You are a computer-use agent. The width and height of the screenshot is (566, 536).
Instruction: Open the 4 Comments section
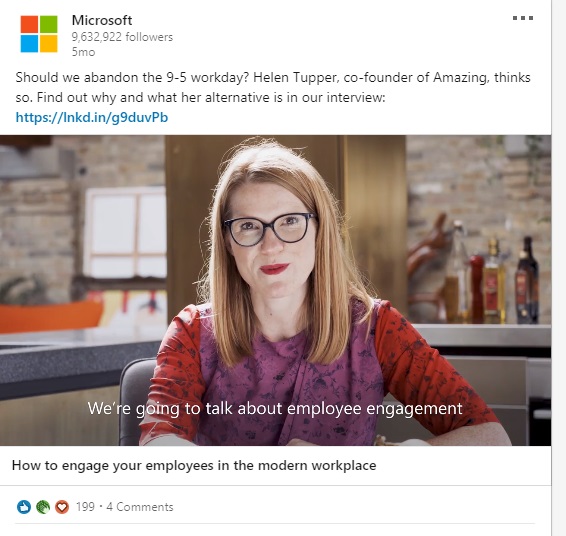(x=140, y=507)
